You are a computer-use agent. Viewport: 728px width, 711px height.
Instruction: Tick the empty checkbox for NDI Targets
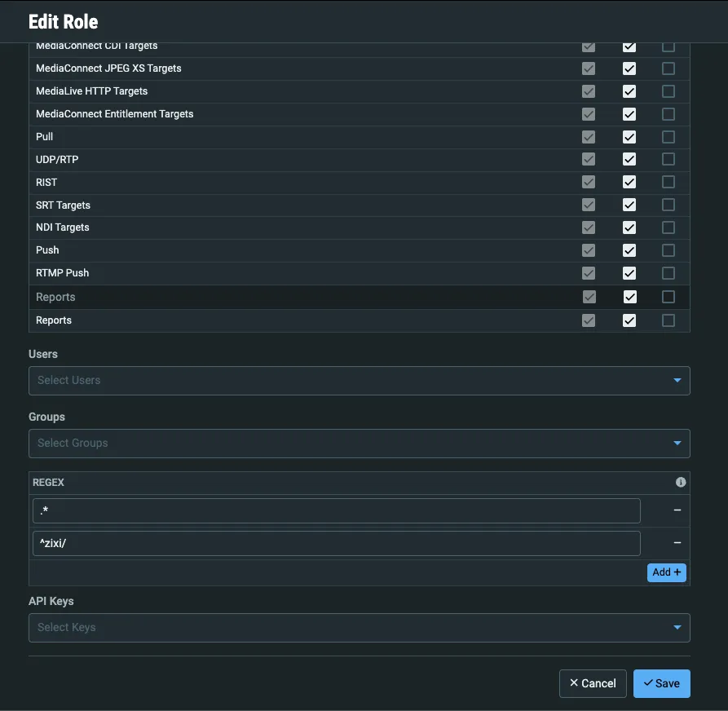pos(668,227)
